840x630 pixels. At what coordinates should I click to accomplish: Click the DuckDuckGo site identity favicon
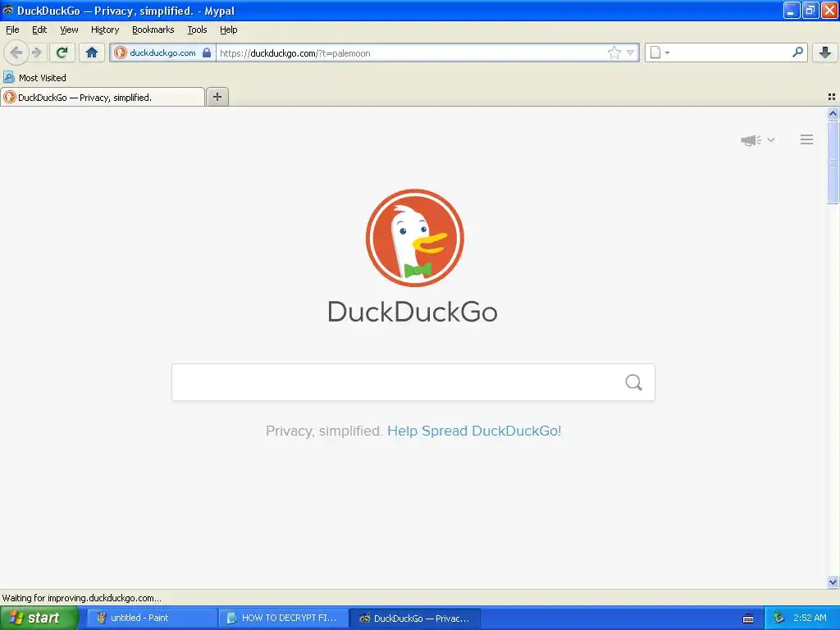point(121,52)
